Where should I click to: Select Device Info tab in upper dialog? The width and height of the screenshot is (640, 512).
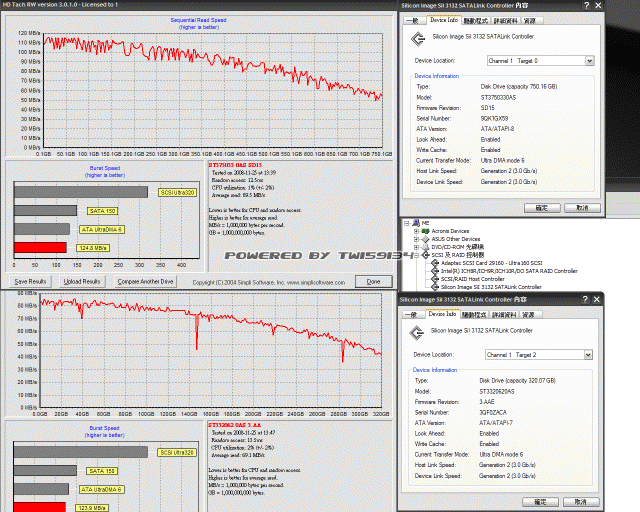444,20
